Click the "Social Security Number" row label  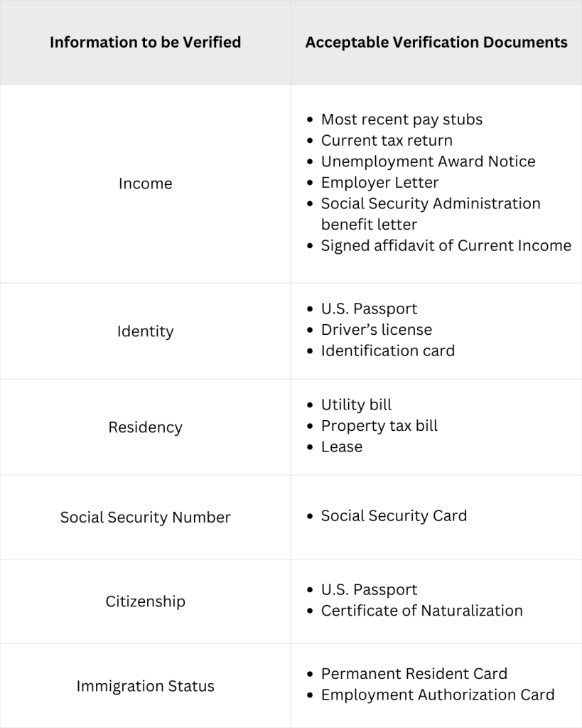[x=145, y=518]
